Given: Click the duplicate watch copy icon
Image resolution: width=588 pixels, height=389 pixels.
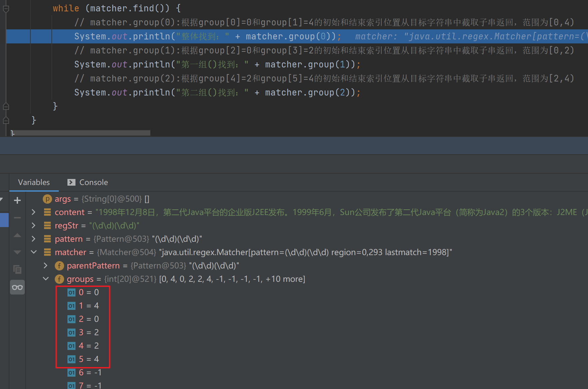Looking at the screenshot, I should pos(17,269).
